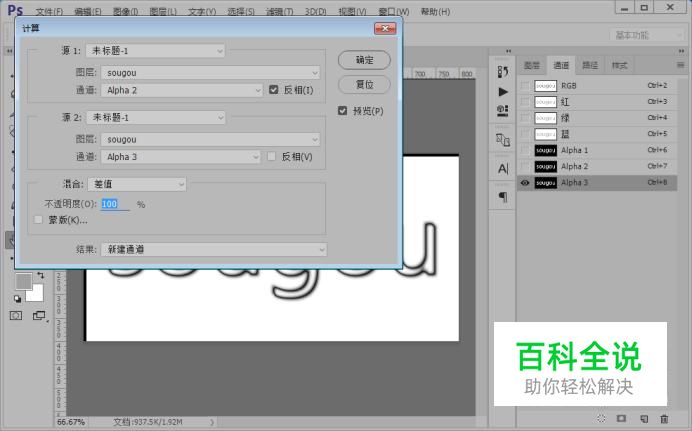The height and width of the screenshot is (431, 692).
Task: Open the workspace switcher dropdown
Action: coord(647,35)
